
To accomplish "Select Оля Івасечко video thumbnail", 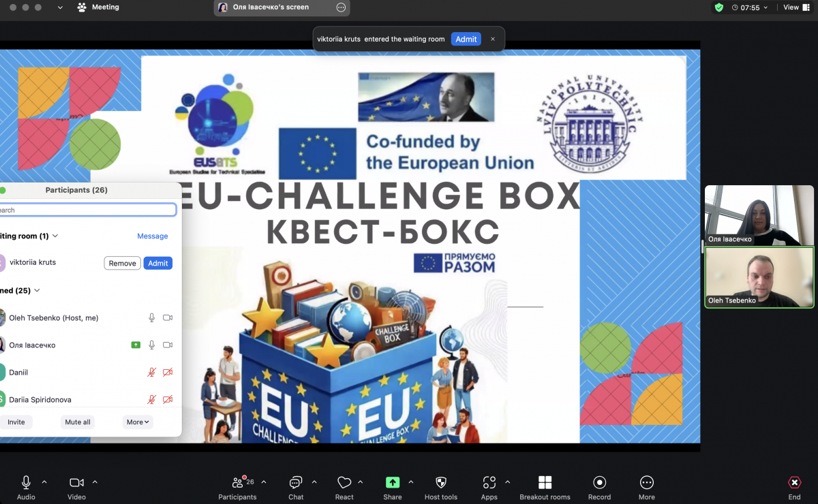I will 759,215.
